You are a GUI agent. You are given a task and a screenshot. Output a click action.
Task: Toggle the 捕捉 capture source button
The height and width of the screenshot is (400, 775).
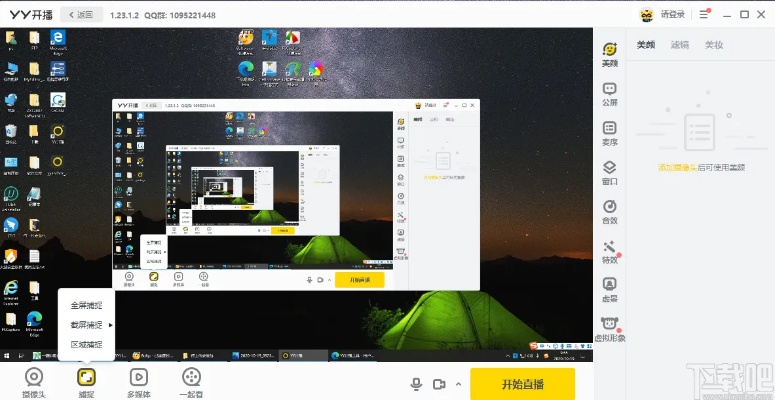(86, 383)
